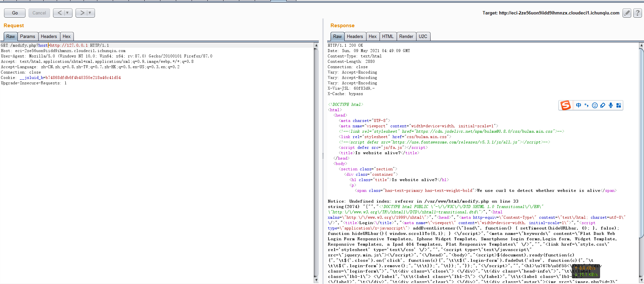Open the Response Render tab
Viewport: 644px width, 284px height.
tap(406, 36)
